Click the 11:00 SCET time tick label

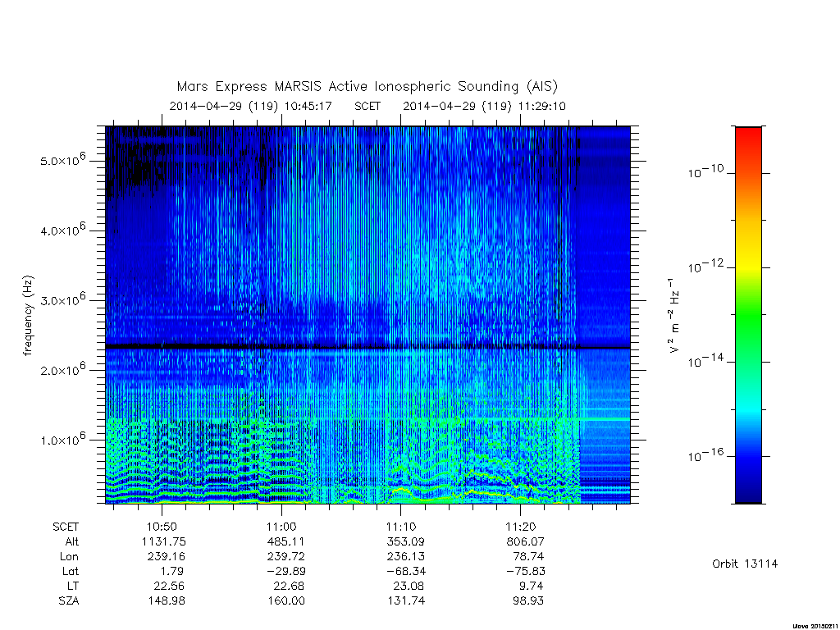click(x=281, y=527)
